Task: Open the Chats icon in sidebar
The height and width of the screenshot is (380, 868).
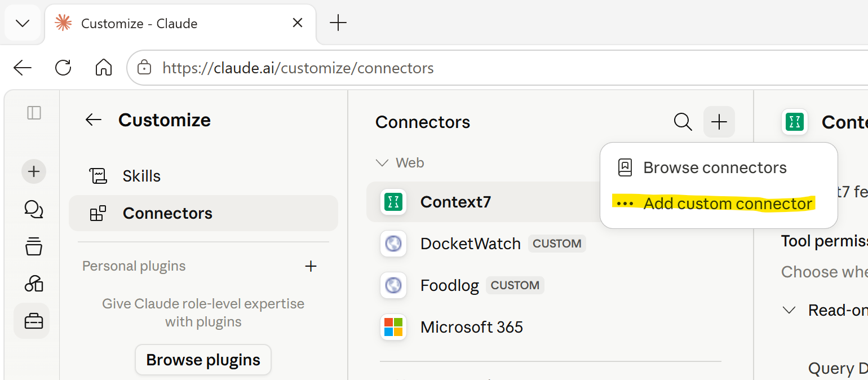Action: (x=34, y=209)
